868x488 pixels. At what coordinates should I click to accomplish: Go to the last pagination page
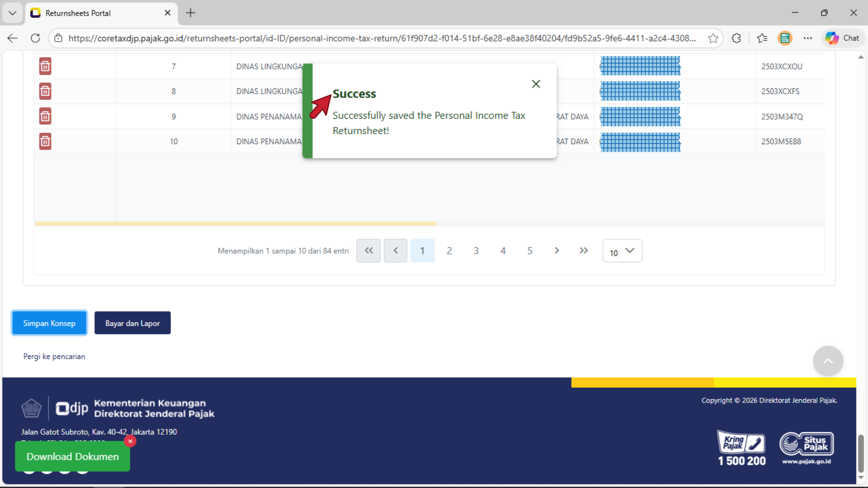click(583, 251)
